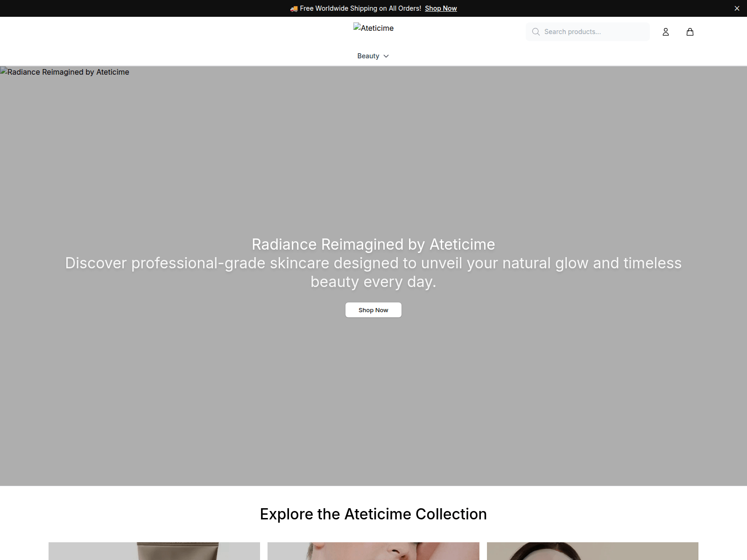This screenshot has width=747, height=560.
Task: Click the hero Shop Now button
Action: (373, 310)
